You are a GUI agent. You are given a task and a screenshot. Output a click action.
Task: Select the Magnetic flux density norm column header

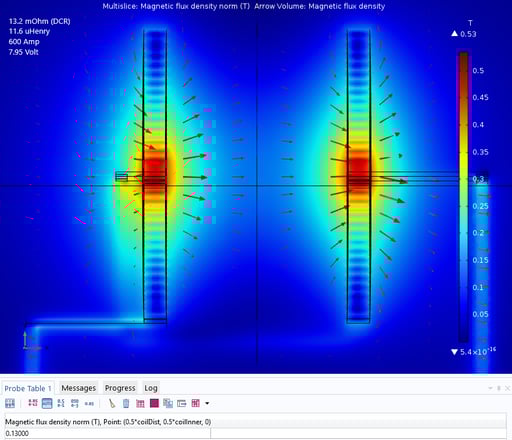pyautogui.click(x=108, y=422)
